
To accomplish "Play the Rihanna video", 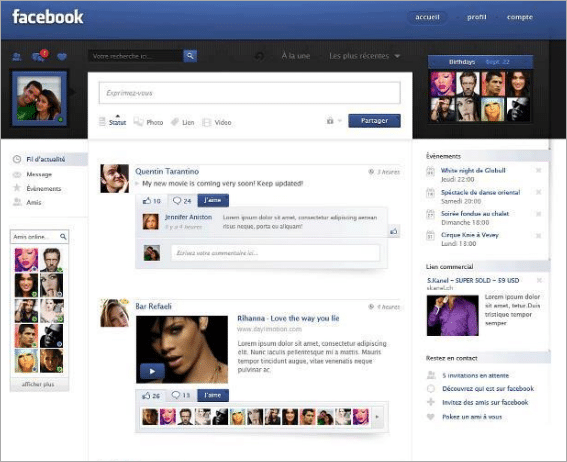I will pos(152,371).
